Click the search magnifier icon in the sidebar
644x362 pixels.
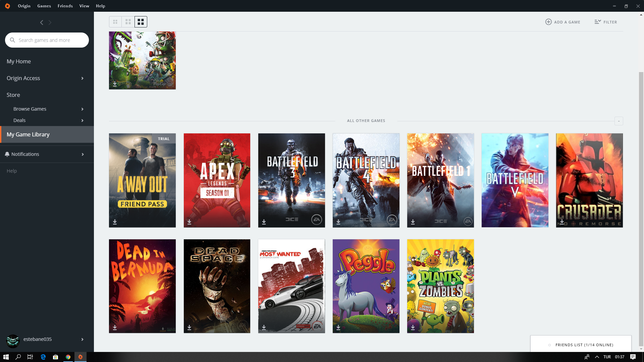point(12,40)
